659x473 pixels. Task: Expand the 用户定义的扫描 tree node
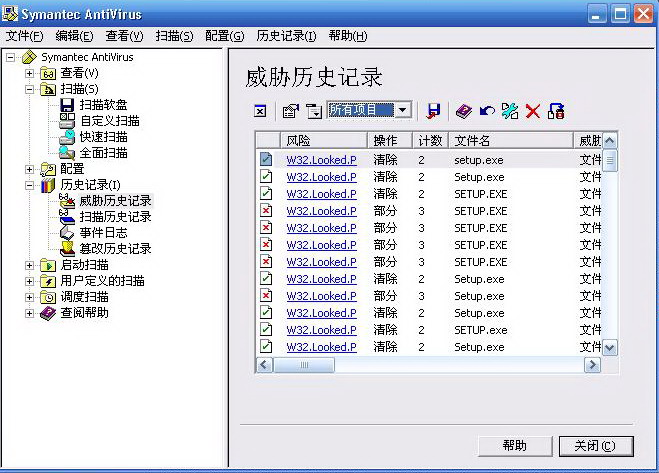coord(29,281)
